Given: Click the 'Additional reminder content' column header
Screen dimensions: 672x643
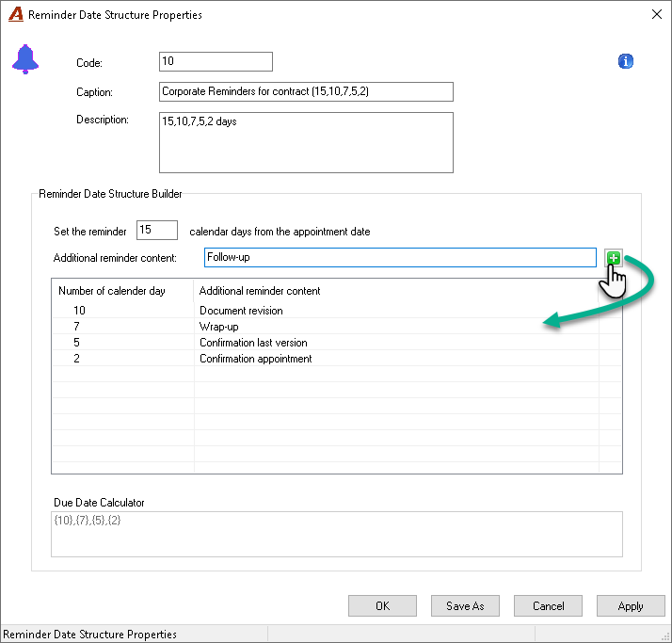Looking at the screenshot, I should pyautogui.click(x=396, y=291).
